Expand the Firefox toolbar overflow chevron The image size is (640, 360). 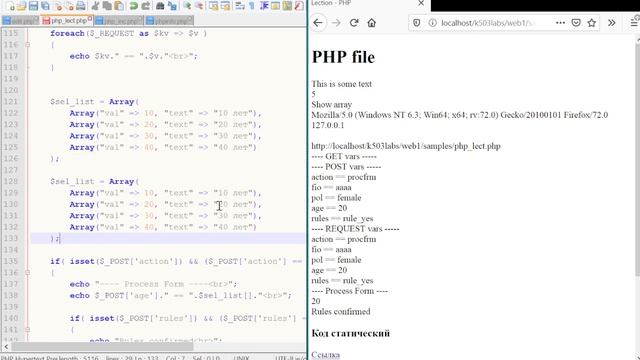pos(611,23)
